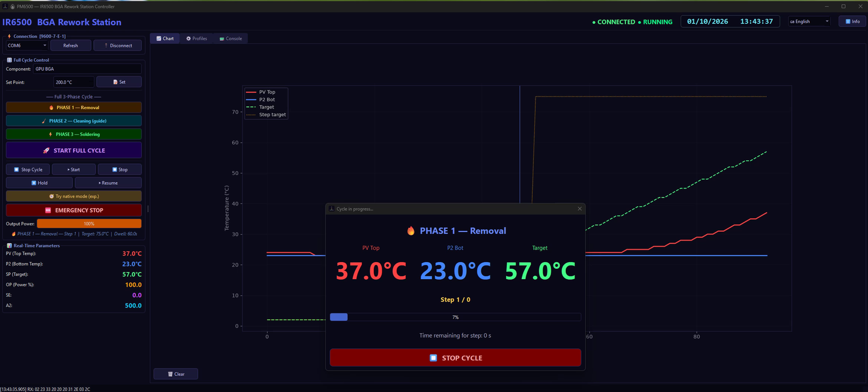The image size is (868, 392).
Task: Click the Refresh ports button
Action: tap(71, 46)
